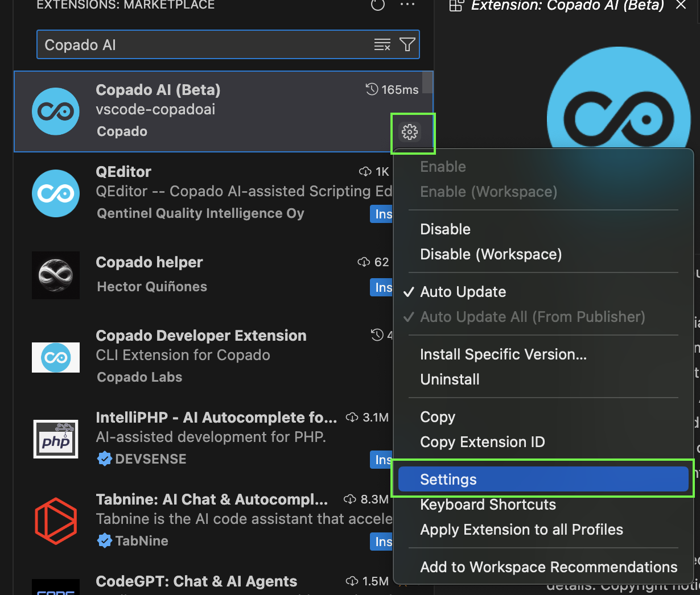Click the TabNine verified publisher badge

[x=105, y=541]
